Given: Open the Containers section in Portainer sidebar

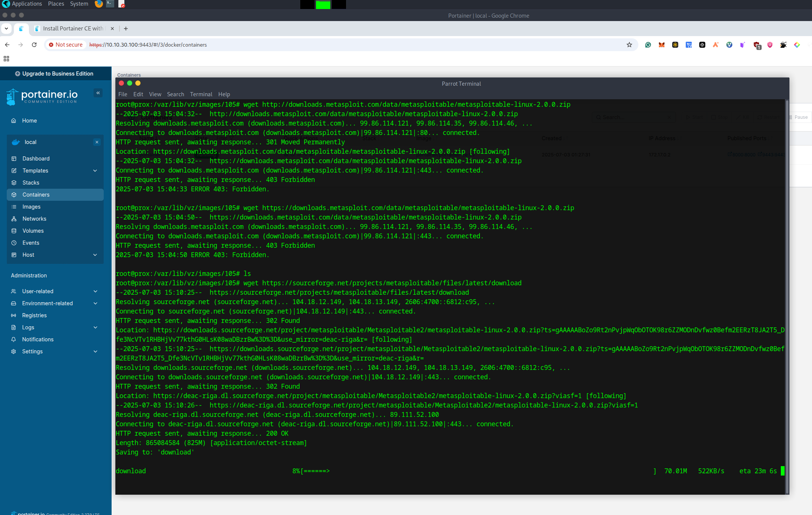Looking at the screenshot, I should tap(36, 194).
